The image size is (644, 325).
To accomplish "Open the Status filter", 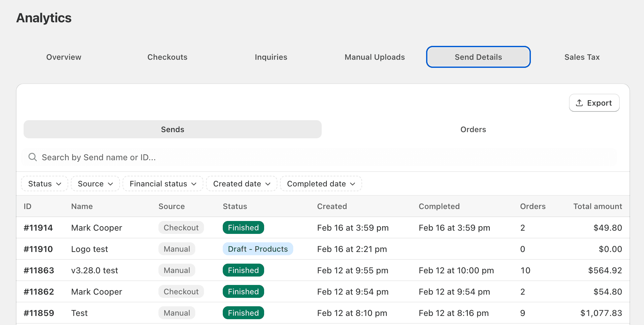I will pos(44,183).
